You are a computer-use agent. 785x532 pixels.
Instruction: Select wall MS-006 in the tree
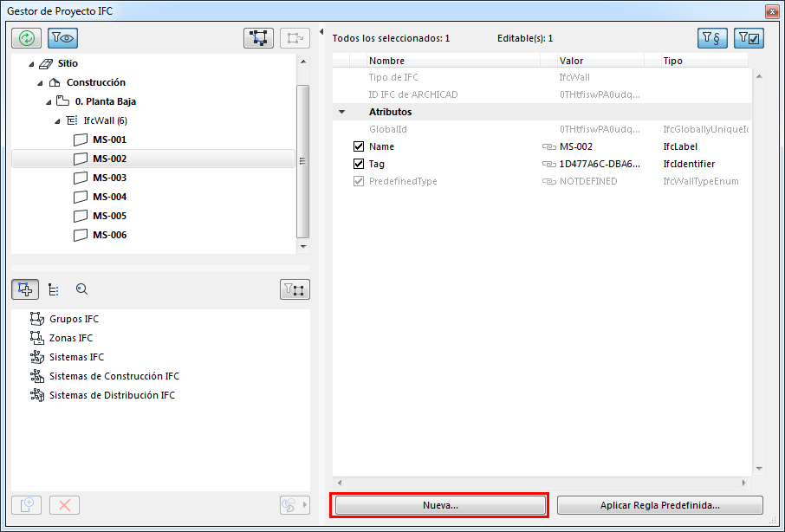[x=110, y=235]
